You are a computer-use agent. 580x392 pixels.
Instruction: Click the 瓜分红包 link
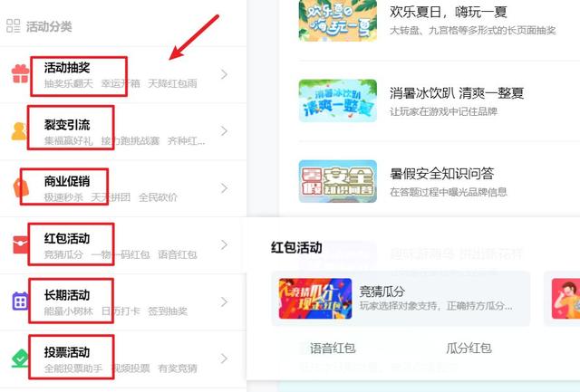coord(469,348)
